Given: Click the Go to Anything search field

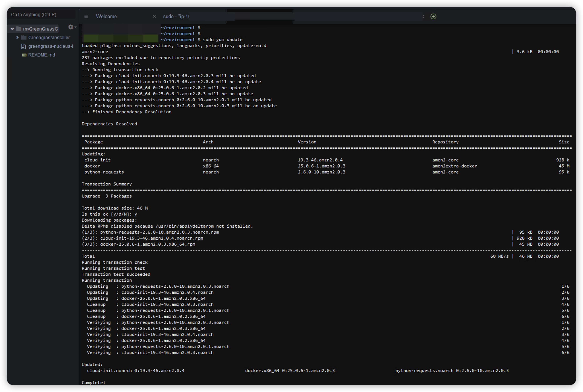Looking at the screenshot, I should tap(42, 15).
